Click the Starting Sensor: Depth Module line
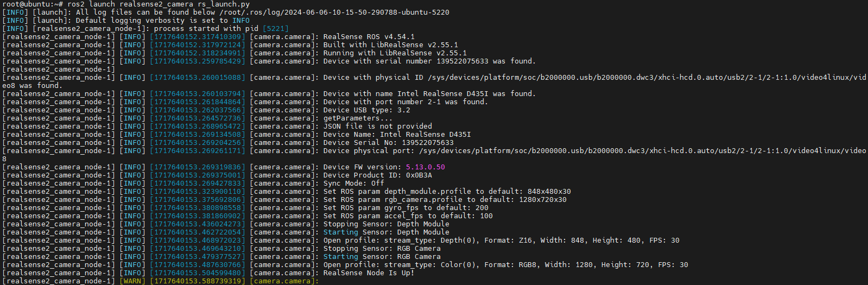Image resolution: width=868 pixels, height=285 pixels. coord(386,232)
